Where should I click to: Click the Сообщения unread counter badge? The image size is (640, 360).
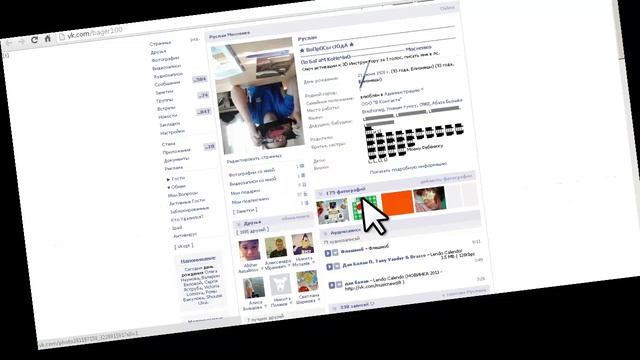tap(200, 79)
